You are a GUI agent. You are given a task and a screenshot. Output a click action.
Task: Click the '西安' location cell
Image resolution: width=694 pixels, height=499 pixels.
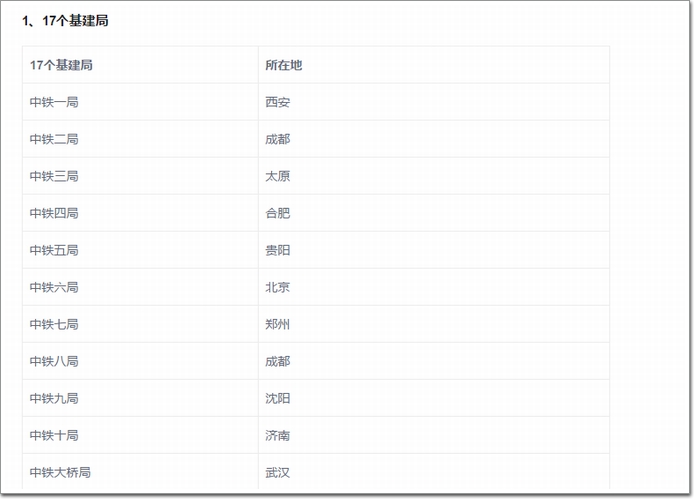click(x=434, y=102)
